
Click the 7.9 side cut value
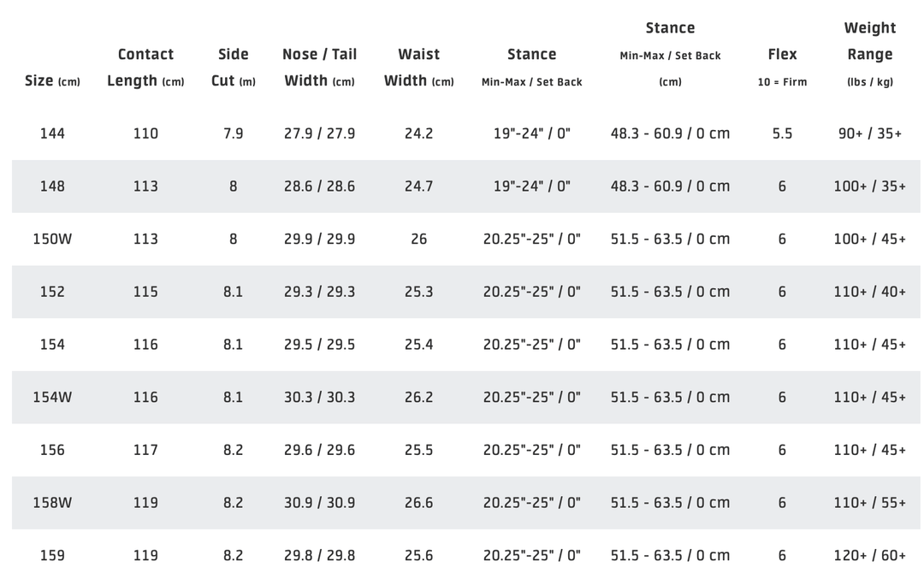point(234,133)
